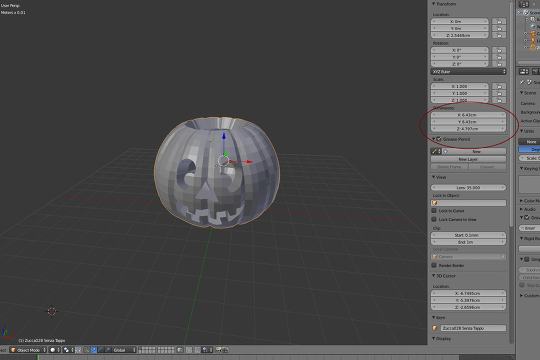This screenshot has height=360, width=540.
Task: Click the Scale Y value slider
Action: [459, 93]
